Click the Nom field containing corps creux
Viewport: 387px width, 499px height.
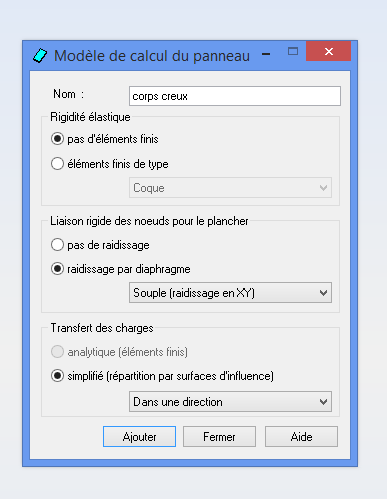[235, 96]
